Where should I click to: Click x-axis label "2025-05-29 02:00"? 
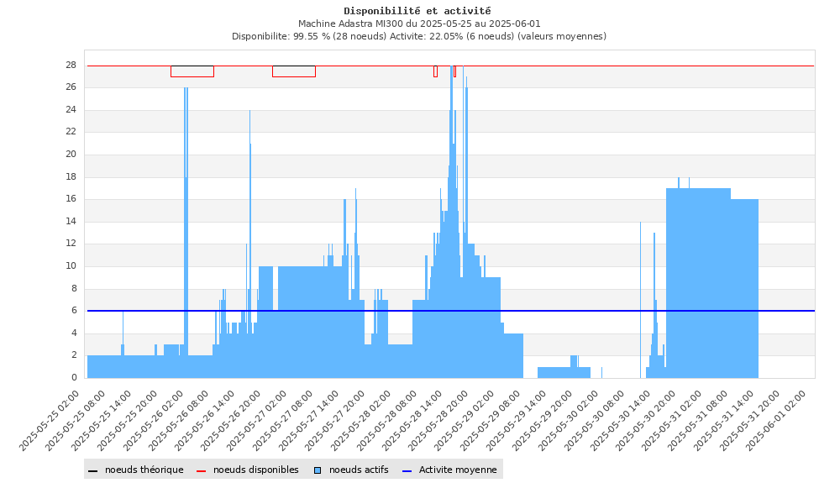pos(465,421)
